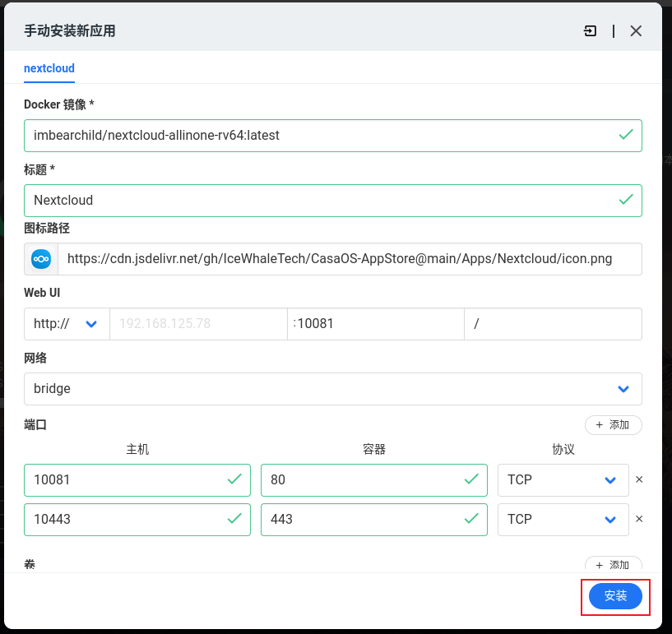This screenshot has height=634, width=672.
Task: Edit container port 443 field
Action: tap(373, 519)
